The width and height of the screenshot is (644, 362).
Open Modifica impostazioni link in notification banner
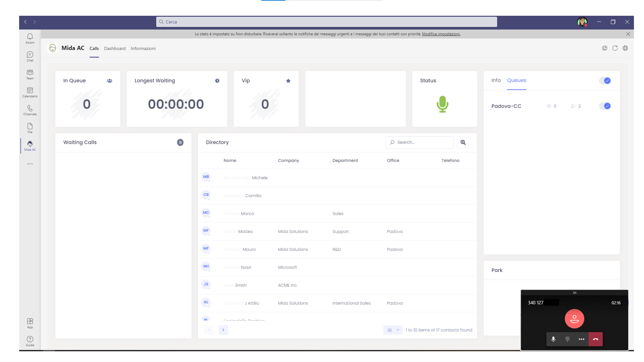point(441,34)
